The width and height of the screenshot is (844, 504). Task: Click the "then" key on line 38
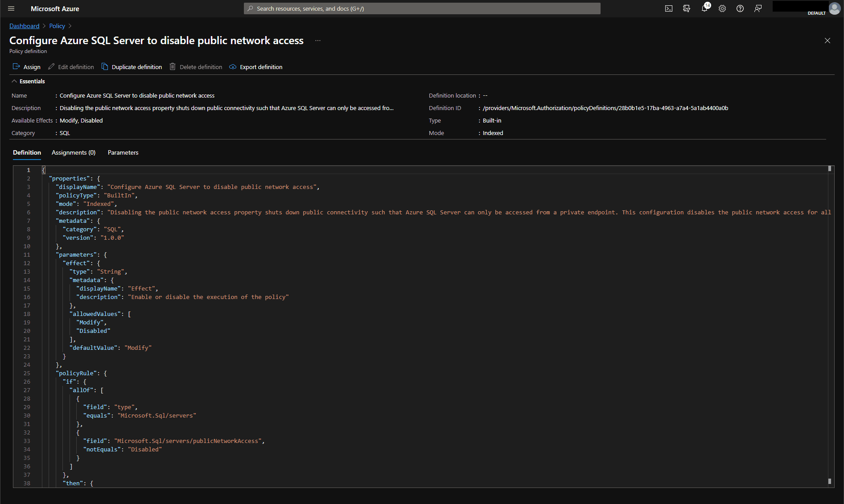[73, 483]
